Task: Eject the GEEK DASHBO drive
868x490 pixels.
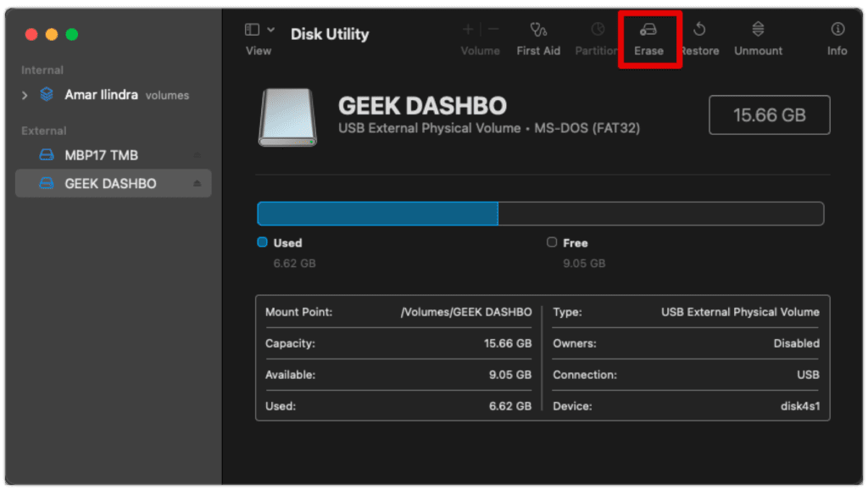Action: (x=197, y=183)
